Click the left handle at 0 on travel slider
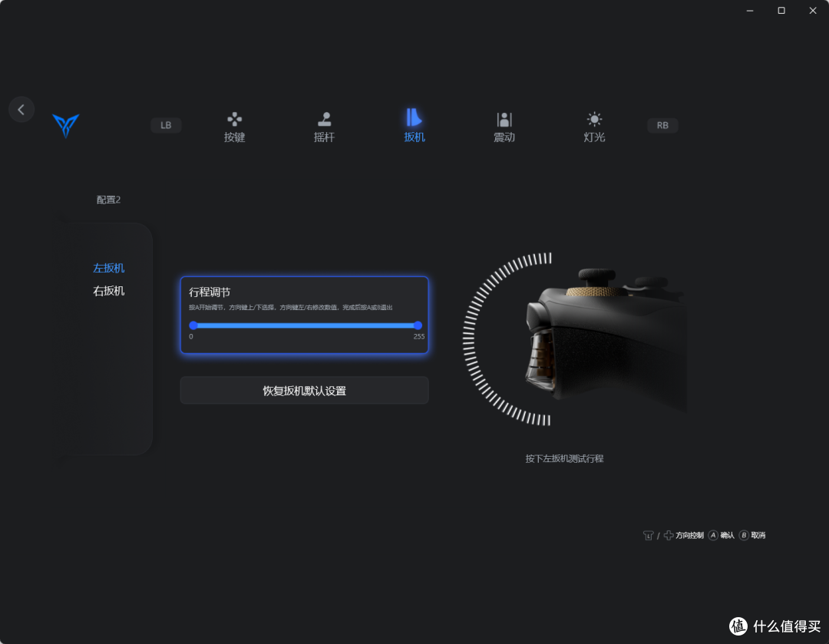Viewport: 829px width, 644px height. [x=193, y=325]
